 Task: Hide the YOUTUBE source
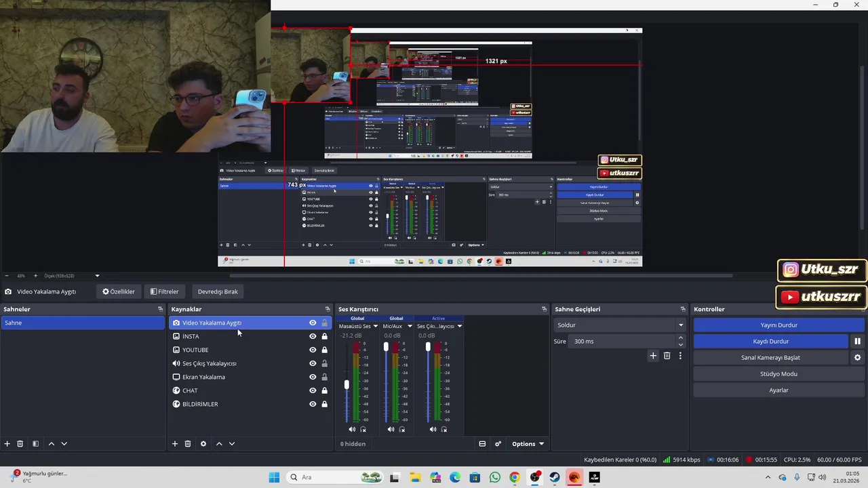(313, 350)
